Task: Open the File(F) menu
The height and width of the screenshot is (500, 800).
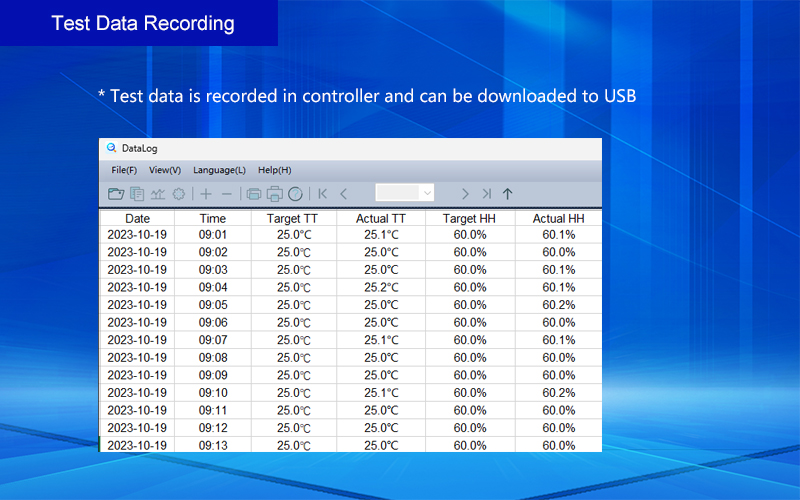Action: (124, 170)
